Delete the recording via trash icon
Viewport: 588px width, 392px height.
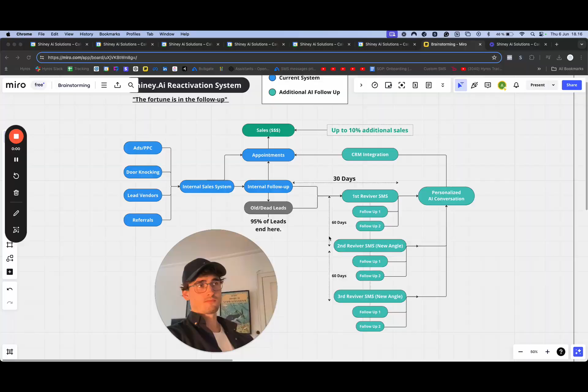tap(16, 193)
